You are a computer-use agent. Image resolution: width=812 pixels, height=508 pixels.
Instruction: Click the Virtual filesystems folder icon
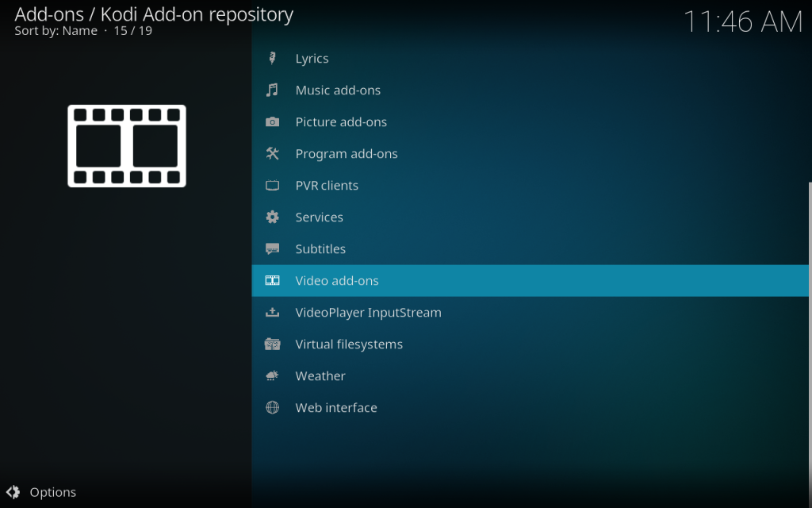[272, 344]
